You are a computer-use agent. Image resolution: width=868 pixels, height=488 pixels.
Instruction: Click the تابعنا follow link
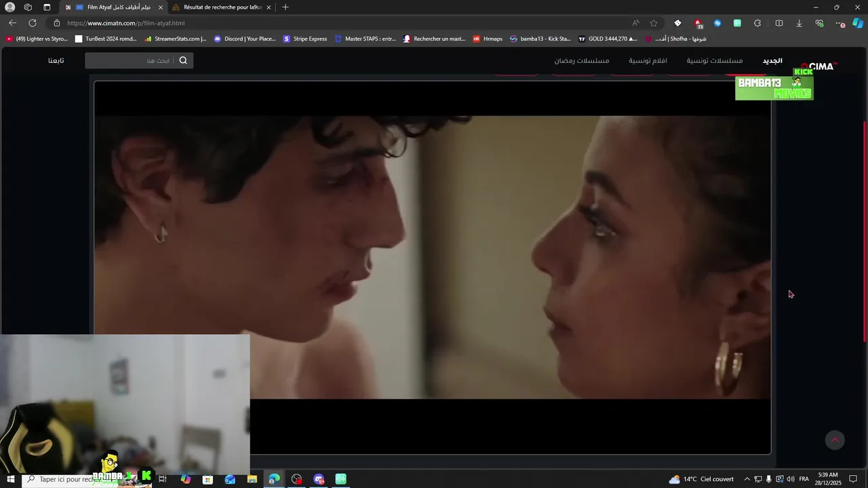56,60
